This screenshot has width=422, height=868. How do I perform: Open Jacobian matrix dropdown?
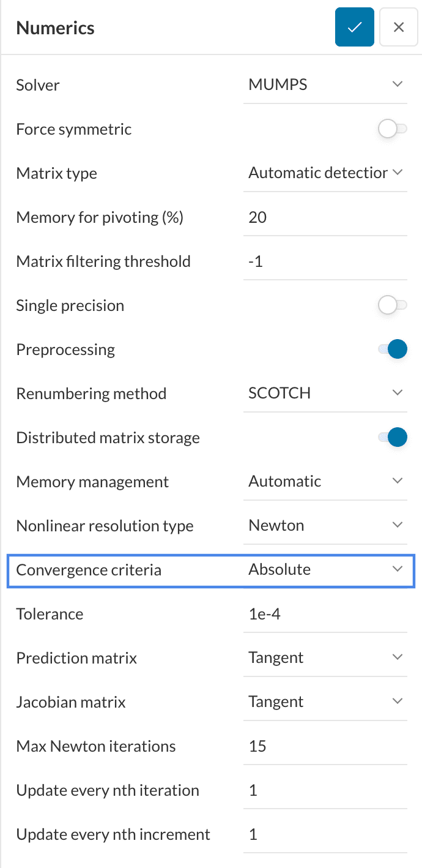pyautogui.click(x=325, y=702)
